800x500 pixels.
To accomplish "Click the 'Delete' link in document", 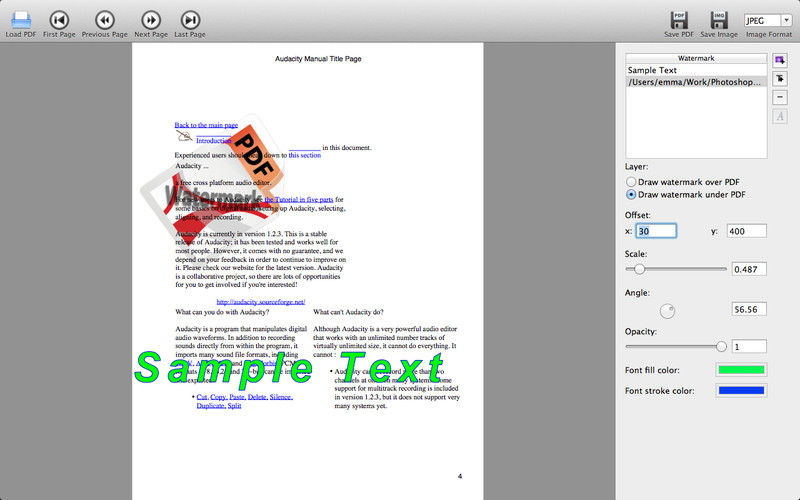I will (257, 397).
